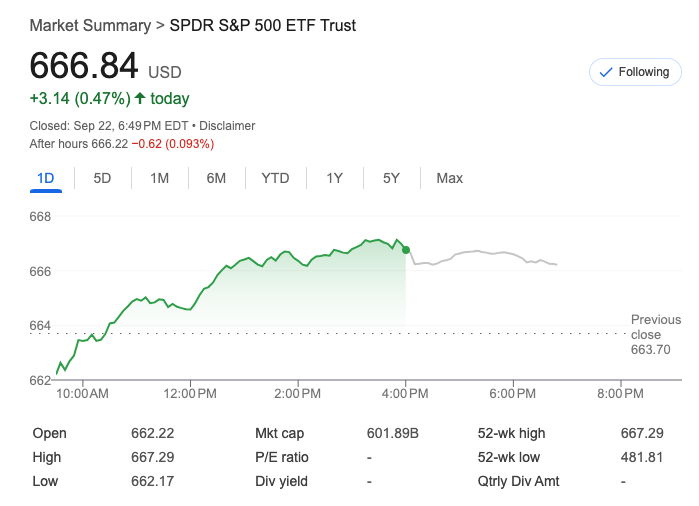
Task: Click the SPDR S&P 500 ETF Trust title
Action: [x=263, y=25]
